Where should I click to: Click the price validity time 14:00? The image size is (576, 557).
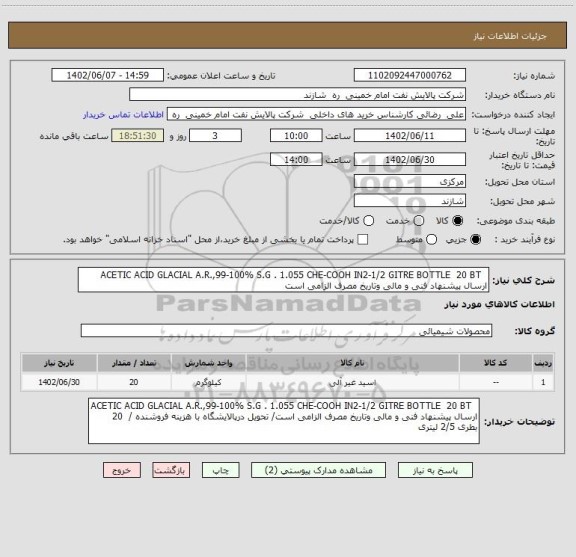click(x=296, y=159)
